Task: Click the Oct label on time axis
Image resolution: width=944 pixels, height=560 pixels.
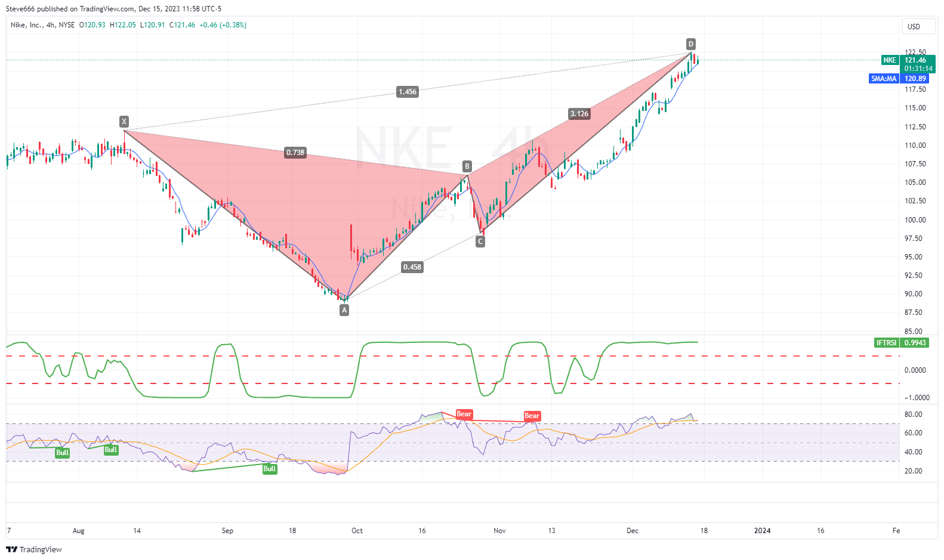Action: coord(357,531)
